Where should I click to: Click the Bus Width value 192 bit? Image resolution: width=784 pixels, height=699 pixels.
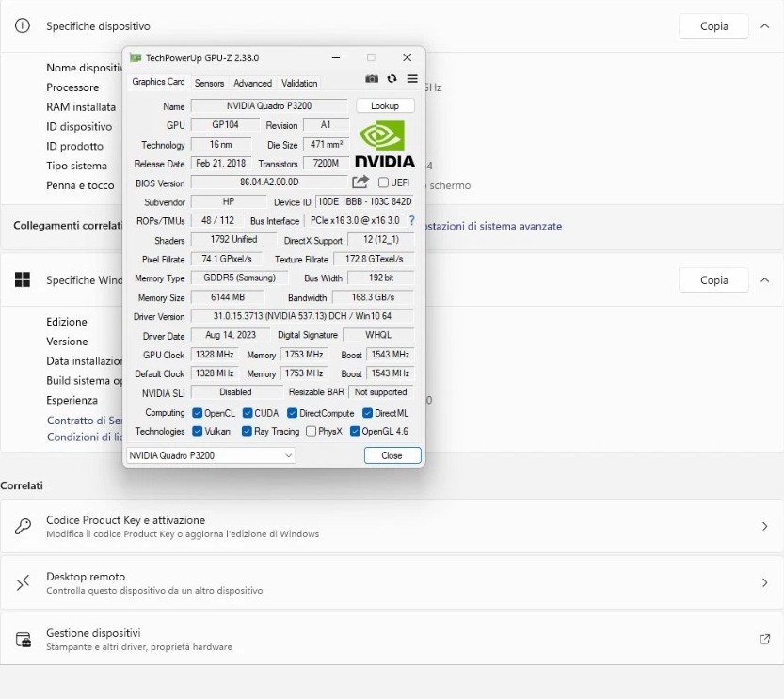381,278
